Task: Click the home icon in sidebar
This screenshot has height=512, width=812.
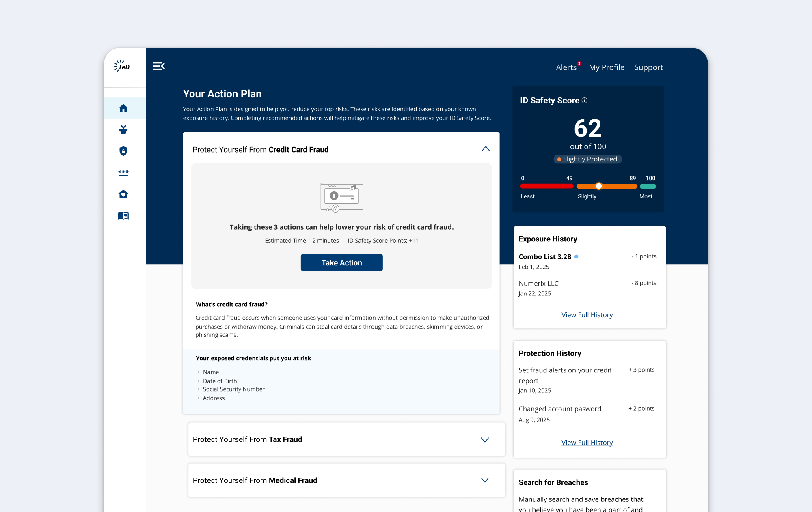Action: pyautogui.click(x=123, y=108)
